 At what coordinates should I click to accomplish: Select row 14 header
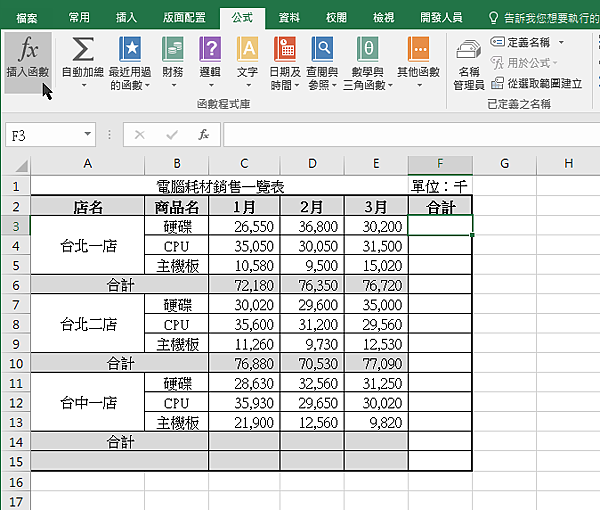pos(16,442)
